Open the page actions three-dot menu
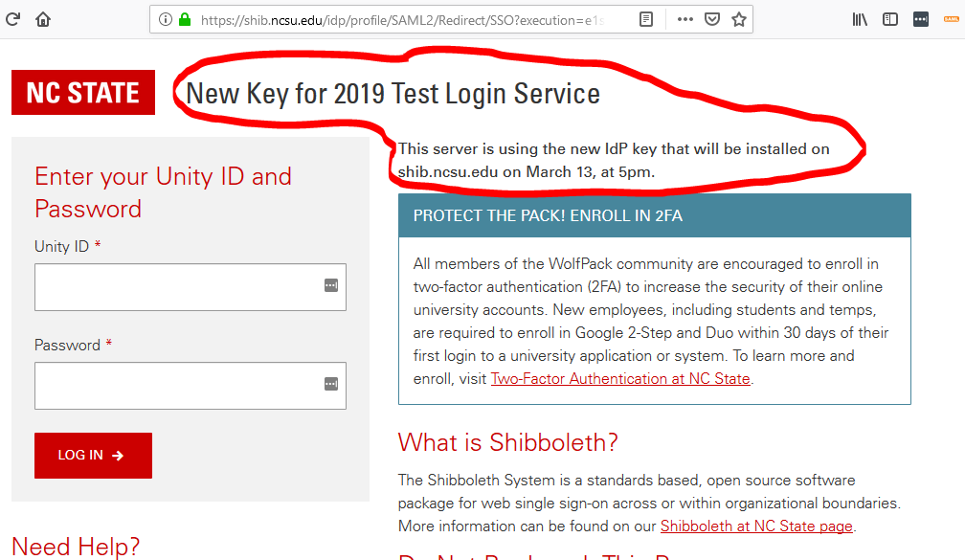 685,20
